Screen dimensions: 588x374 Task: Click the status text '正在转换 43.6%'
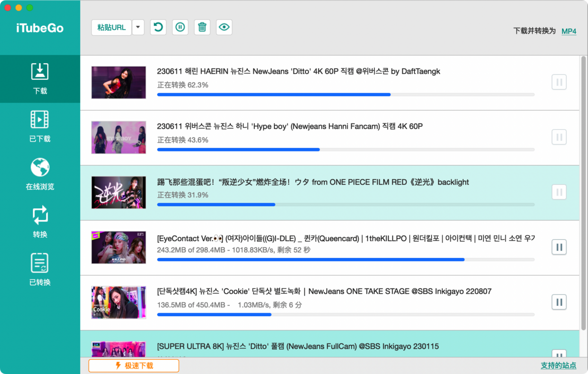(183, 140)
